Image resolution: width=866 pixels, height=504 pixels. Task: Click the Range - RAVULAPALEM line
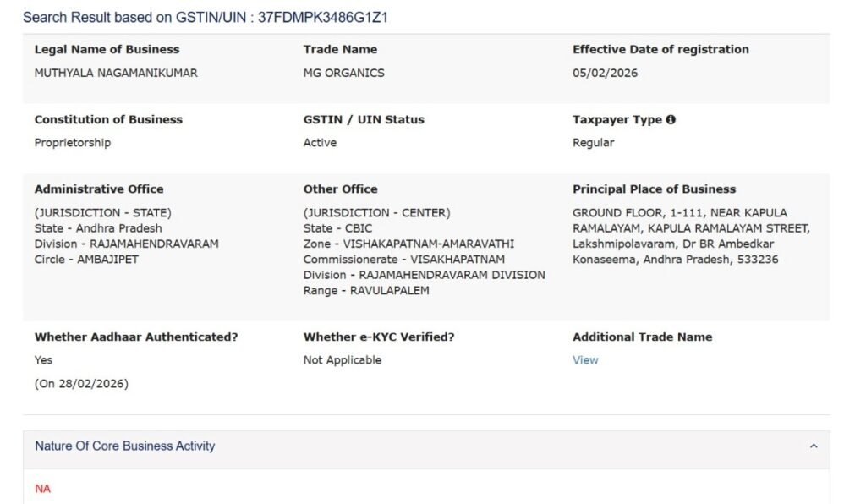[x=366, y=291]
